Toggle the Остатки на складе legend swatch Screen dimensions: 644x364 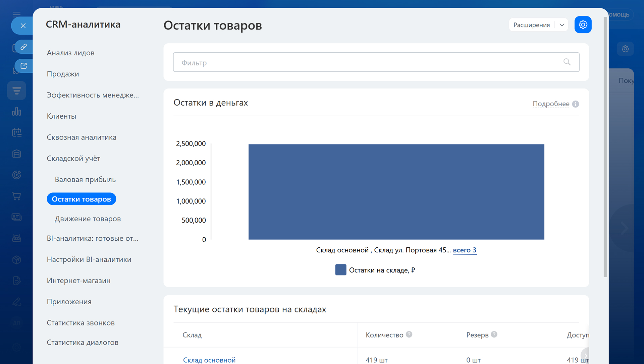pos(340,270)
